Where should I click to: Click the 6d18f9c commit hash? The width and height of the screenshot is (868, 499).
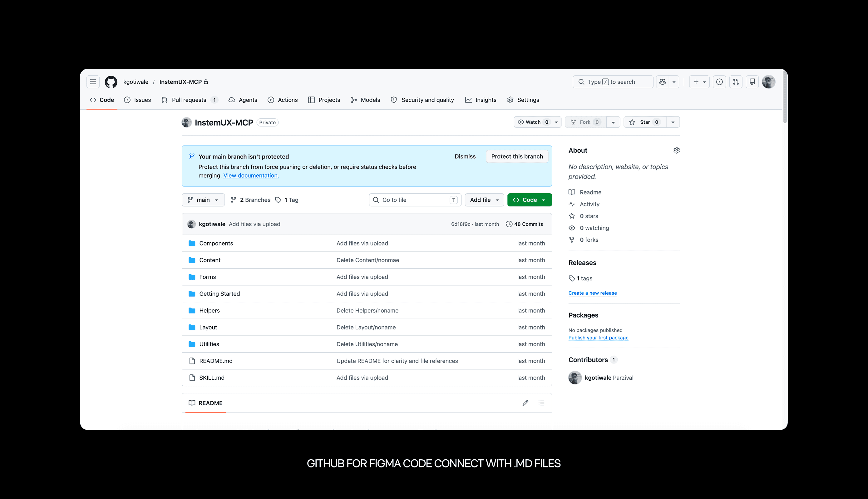pyautogui.click(x=461, y=224)
